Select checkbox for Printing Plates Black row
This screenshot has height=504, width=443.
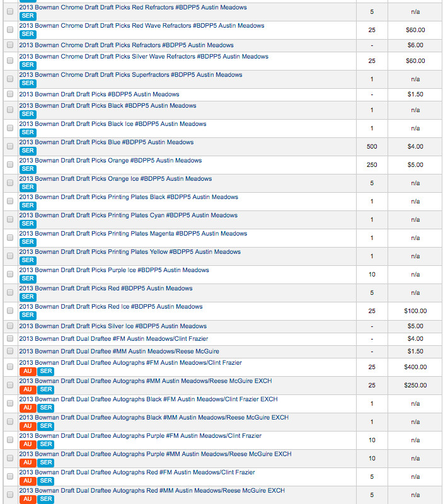point(10,201)
